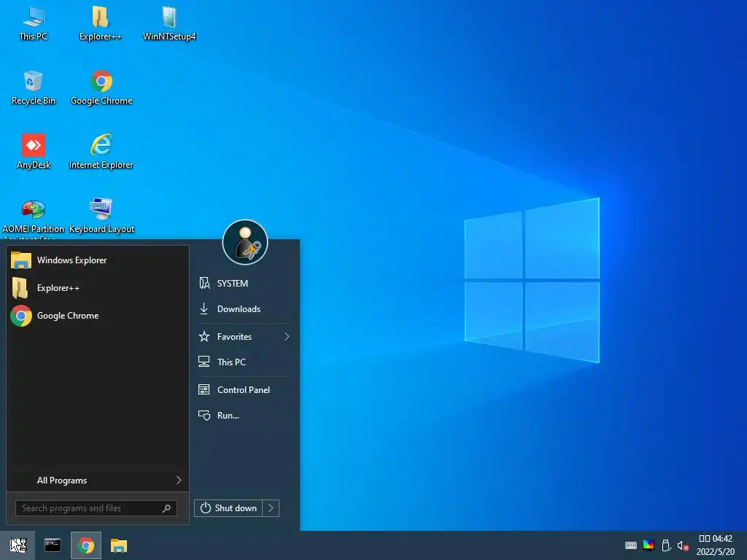Launch Explorer++ from Start menu list
747x560 pixels.
point(98,287)
